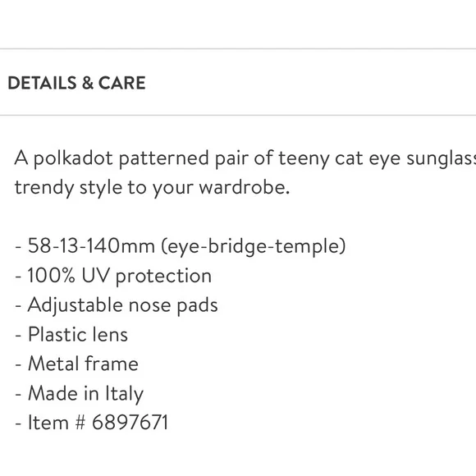This screenshot has width=476, height=476.
Task: Click the item number 6897671
Action: (x=130, y=423)
